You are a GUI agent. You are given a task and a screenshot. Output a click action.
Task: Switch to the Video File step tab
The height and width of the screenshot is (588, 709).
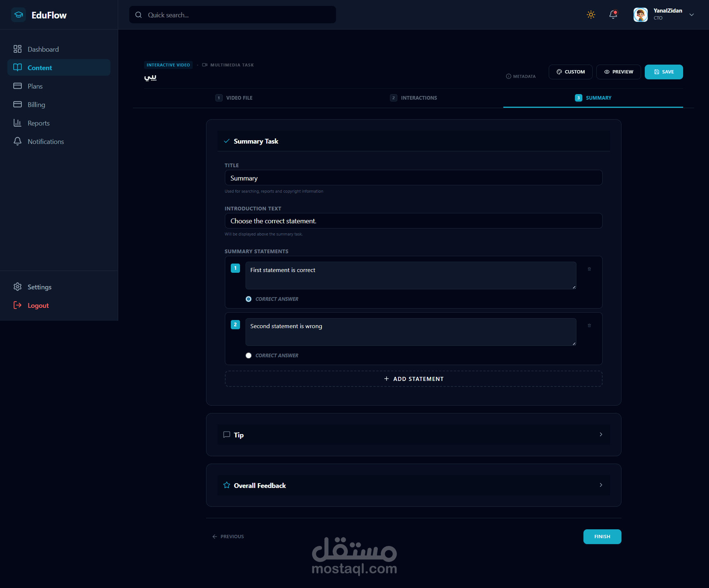coord(234,98)
